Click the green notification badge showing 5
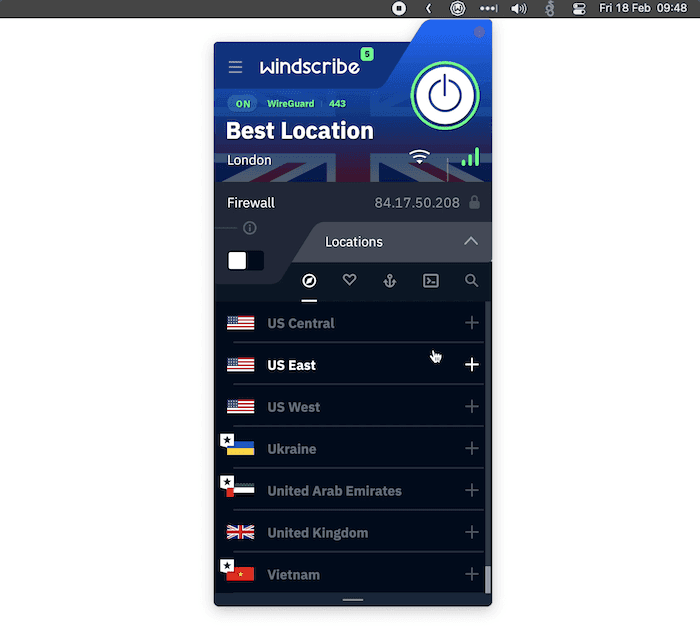700x630 pixels. coord(367,54)
